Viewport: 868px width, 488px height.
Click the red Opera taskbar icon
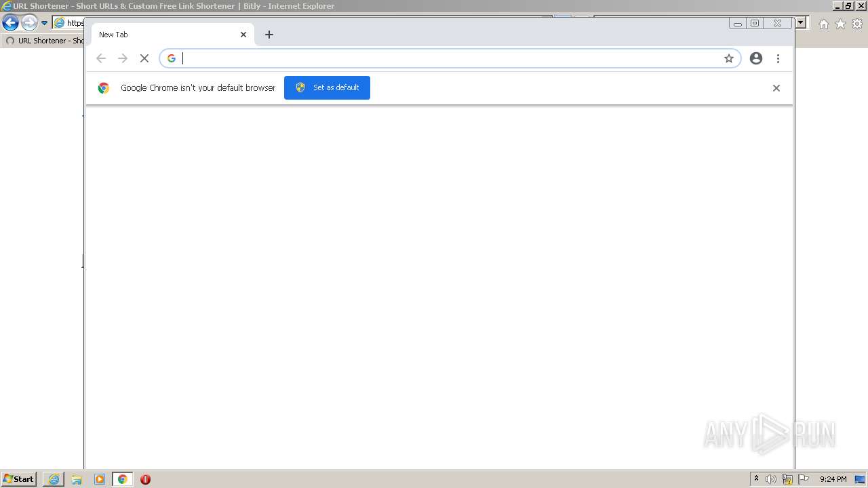(145, 479)
